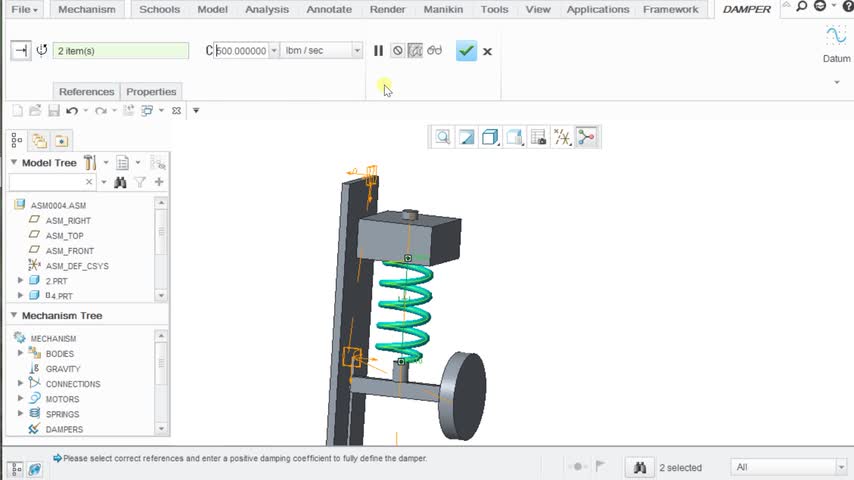Open the Applications ribbon tab
This screenshot has height=480, width=854.
tap(598, 9)
